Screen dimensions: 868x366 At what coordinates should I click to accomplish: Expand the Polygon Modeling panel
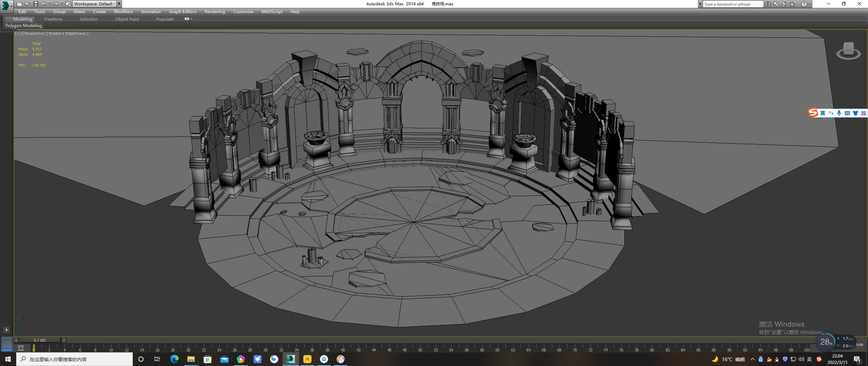coord(24,26)
